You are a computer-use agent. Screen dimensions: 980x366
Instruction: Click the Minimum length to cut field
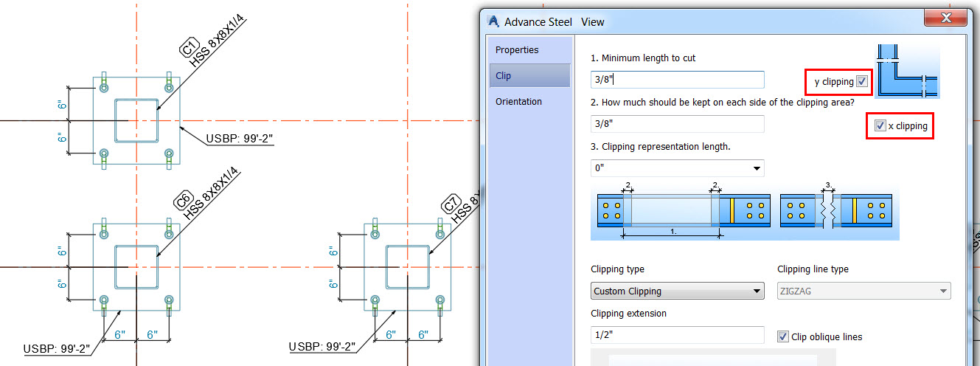[677, 80]
